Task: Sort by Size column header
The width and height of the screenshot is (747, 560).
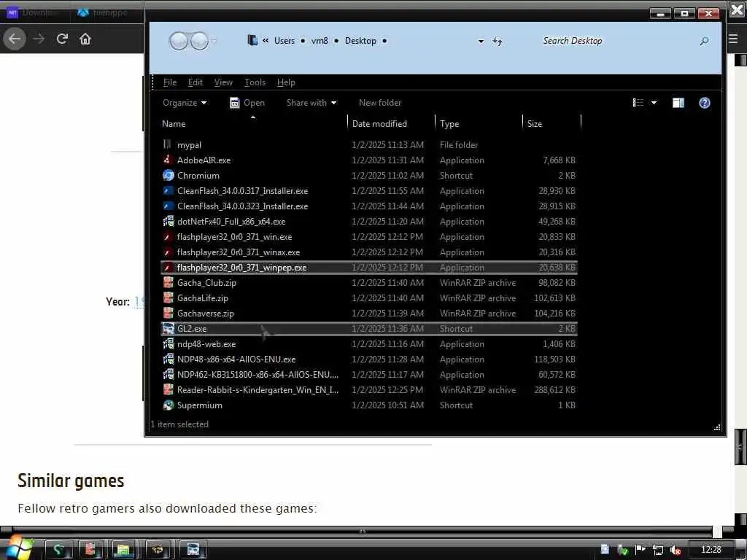Action: 552,124
